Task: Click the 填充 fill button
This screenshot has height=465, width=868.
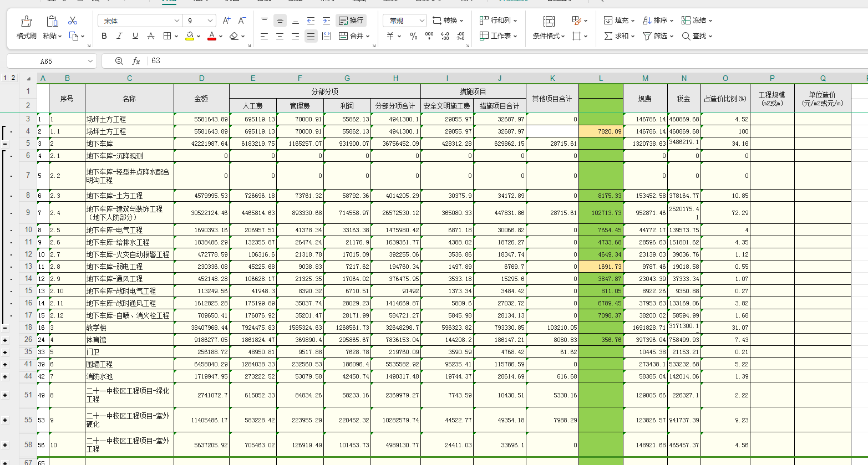Action: tap(620, 21)
